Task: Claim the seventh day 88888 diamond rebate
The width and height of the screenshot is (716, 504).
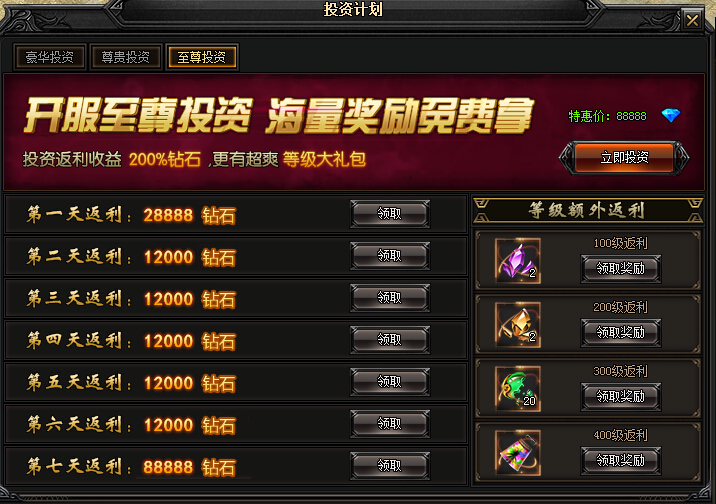Action: pyautogui.click(x=390, y=466)
